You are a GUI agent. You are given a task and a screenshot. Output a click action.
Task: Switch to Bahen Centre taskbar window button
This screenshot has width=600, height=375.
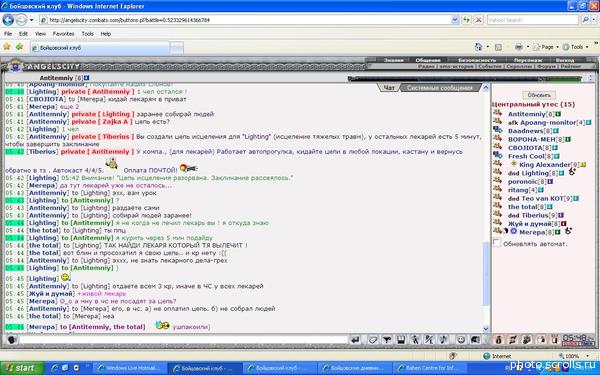pyautogui.click(x=430, y=368)
